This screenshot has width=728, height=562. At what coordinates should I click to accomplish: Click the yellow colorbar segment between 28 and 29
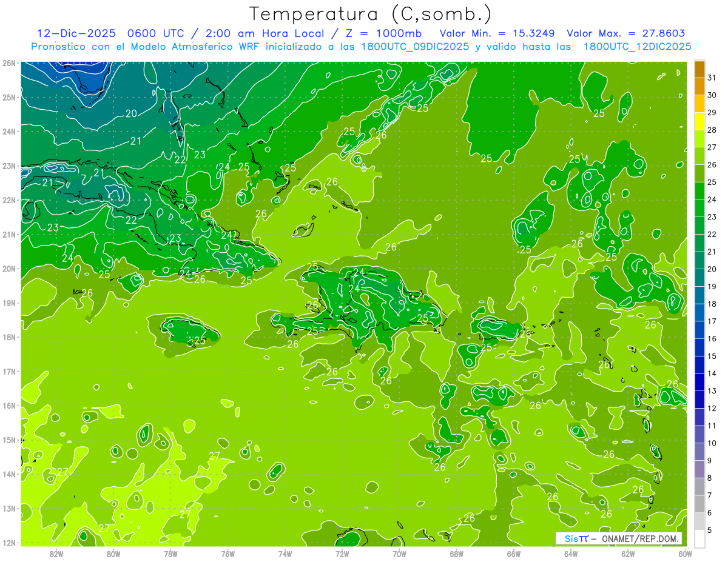point(699,121)
